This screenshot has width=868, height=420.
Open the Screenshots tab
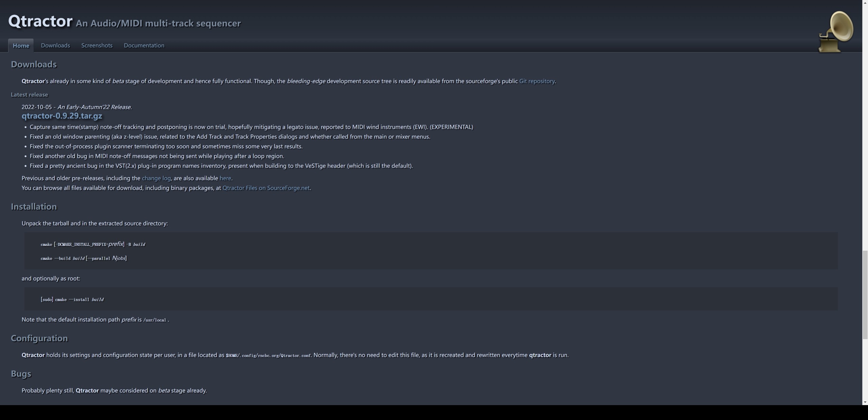pos(97,45)
